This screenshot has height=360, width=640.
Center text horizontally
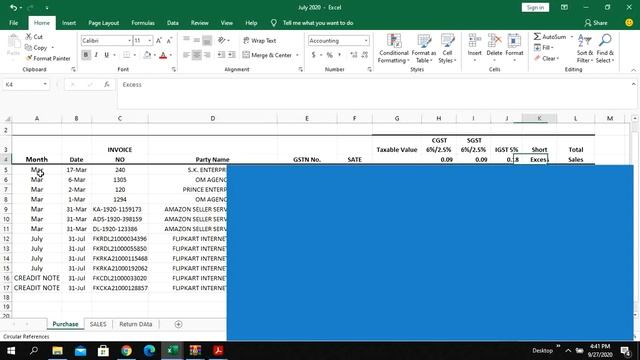196,55
